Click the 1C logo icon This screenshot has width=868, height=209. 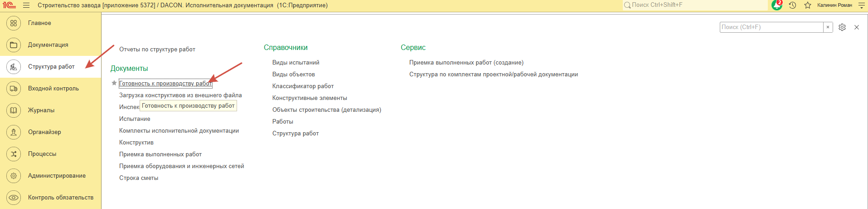pyautogui.click(x=9, y=5)
